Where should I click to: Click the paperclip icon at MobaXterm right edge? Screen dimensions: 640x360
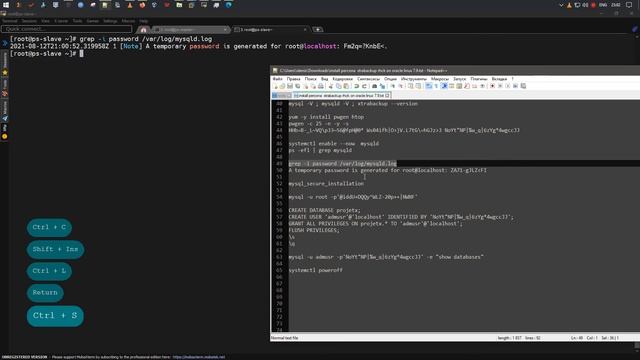point(635,29)
